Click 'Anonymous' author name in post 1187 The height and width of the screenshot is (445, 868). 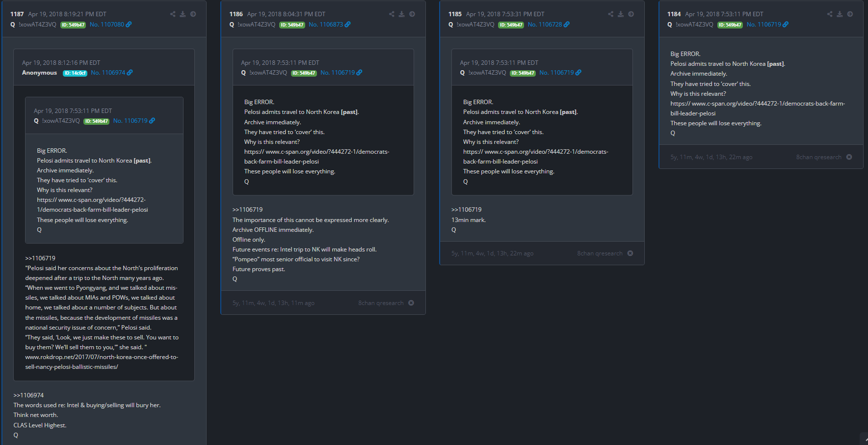(x=39, y=73)
